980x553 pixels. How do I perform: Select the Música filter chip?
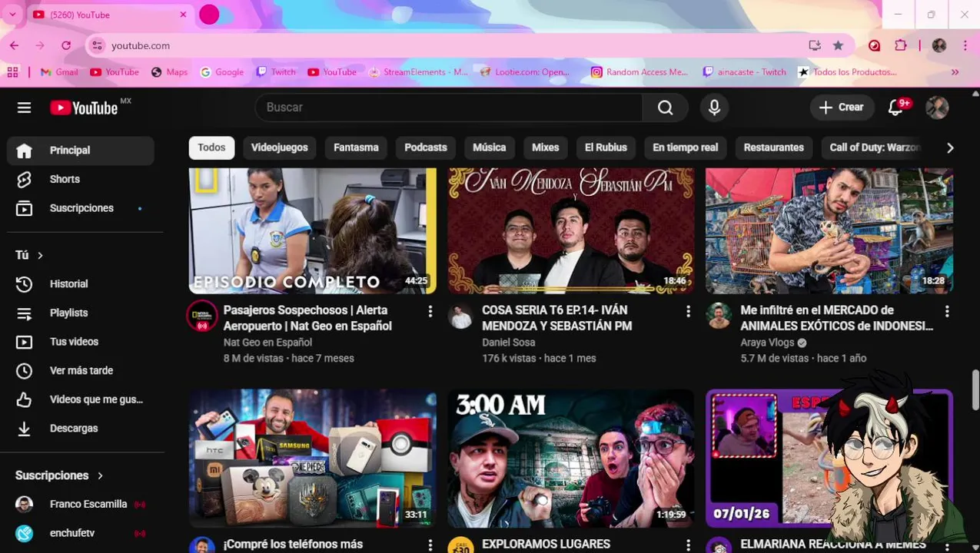489,147
